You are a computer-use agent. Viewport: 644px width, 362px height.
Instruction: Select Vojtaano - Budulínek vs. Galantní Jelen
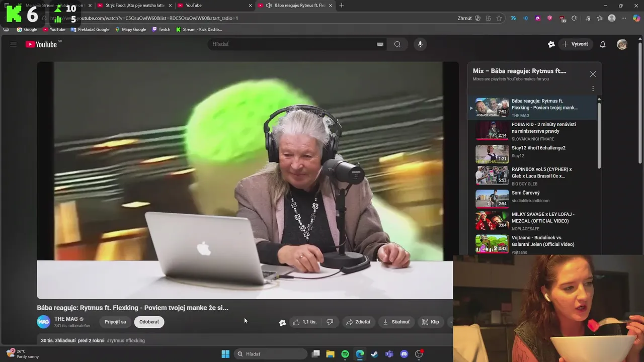point(536,244)
